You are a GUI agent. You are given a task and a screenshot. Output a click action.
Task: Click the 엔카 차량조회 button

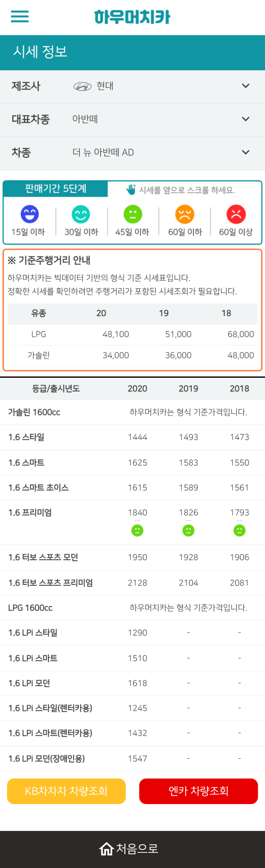(198, 791)
